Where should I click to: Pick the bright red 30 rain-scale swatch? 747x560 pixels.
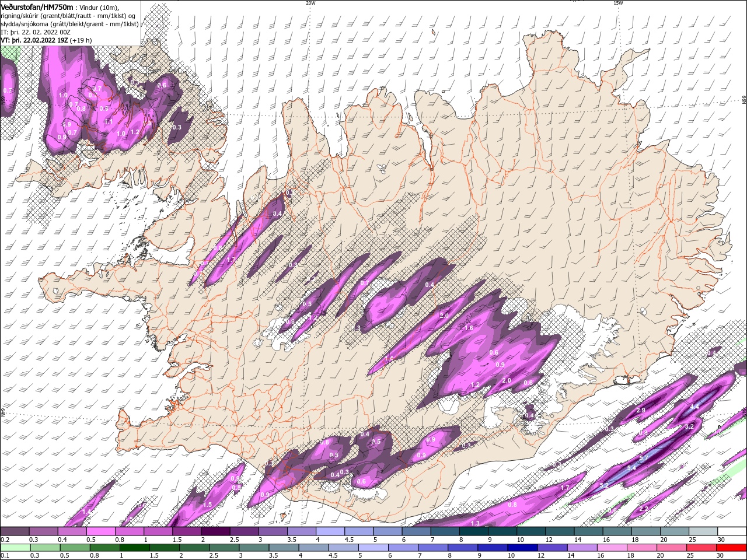pos(732,547)
